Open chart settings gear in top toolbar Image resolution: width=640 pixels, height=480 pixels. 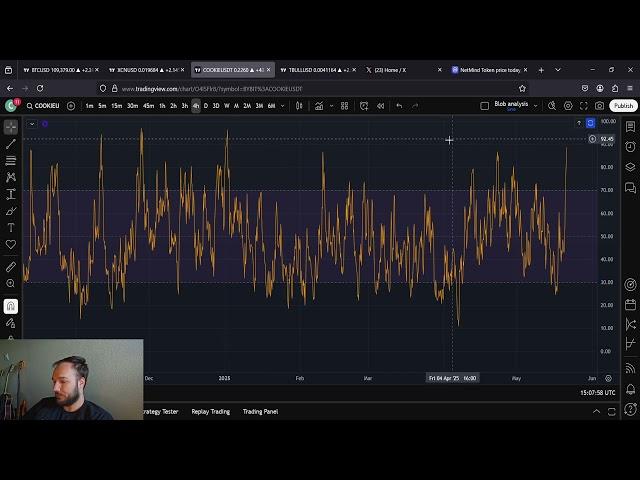568,106
